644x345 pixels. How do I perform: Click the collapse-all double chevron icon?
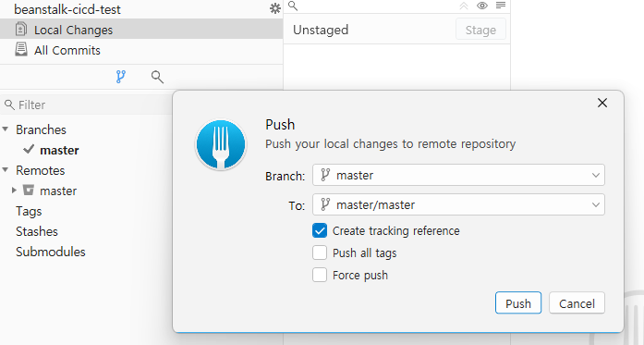tap(464, 6)
